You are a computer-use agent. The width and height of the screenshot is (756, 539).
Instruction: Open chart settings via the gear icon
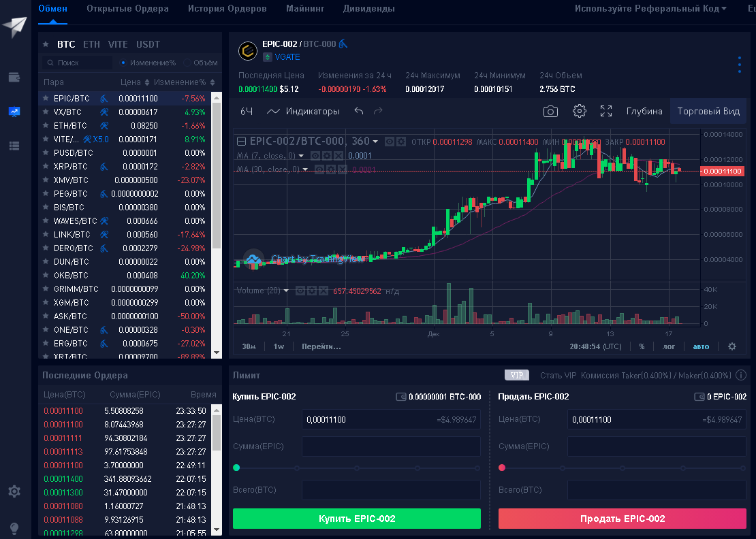tap(579, 111)
